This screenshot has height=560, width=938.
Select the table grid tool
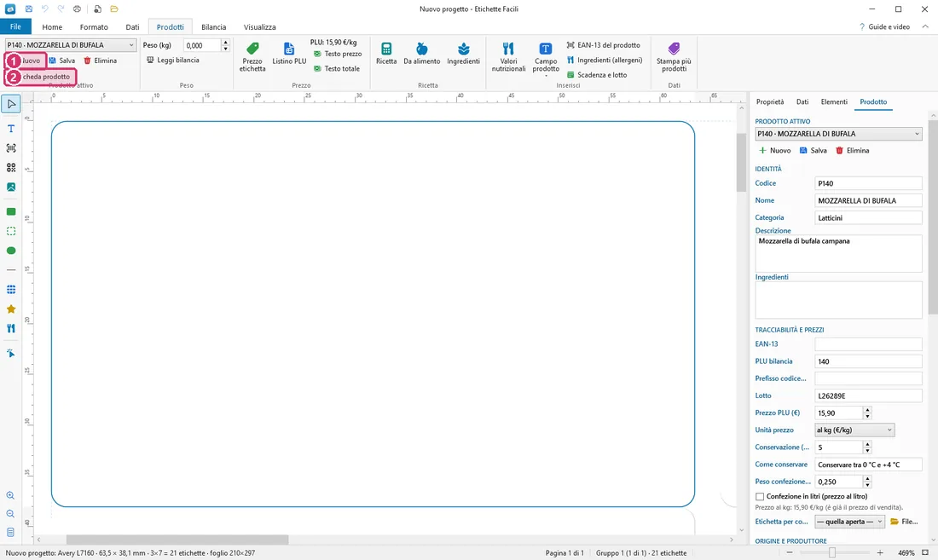(x=11, y=289)
